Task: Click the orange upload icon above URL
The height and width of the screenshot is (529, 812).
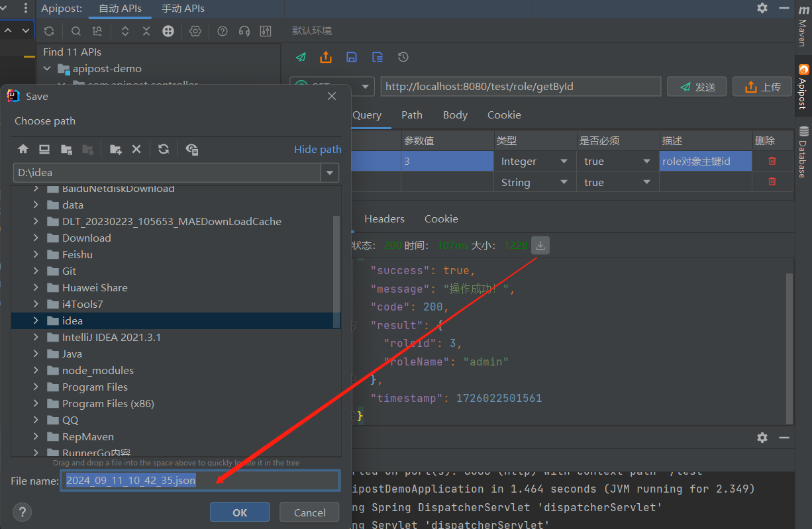Action: [326, 58]
